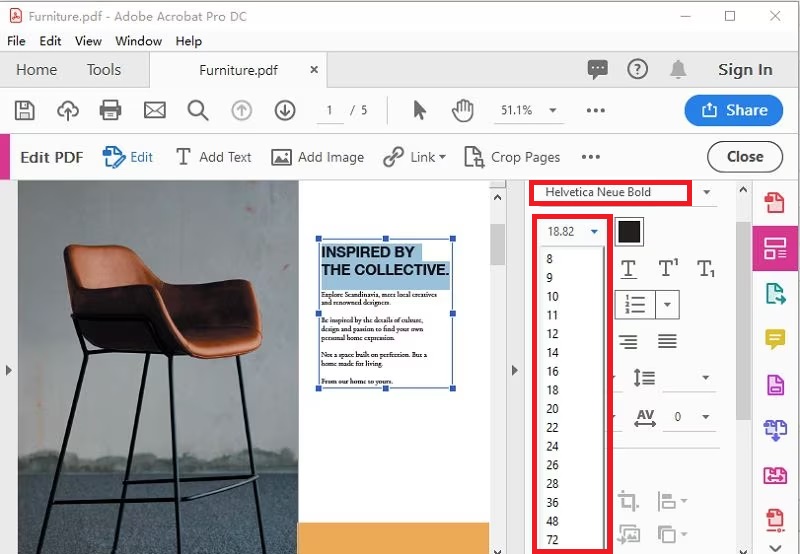Select font size 12 in list
The height and width of the screenshot is (554, 800).
[553, 334]
